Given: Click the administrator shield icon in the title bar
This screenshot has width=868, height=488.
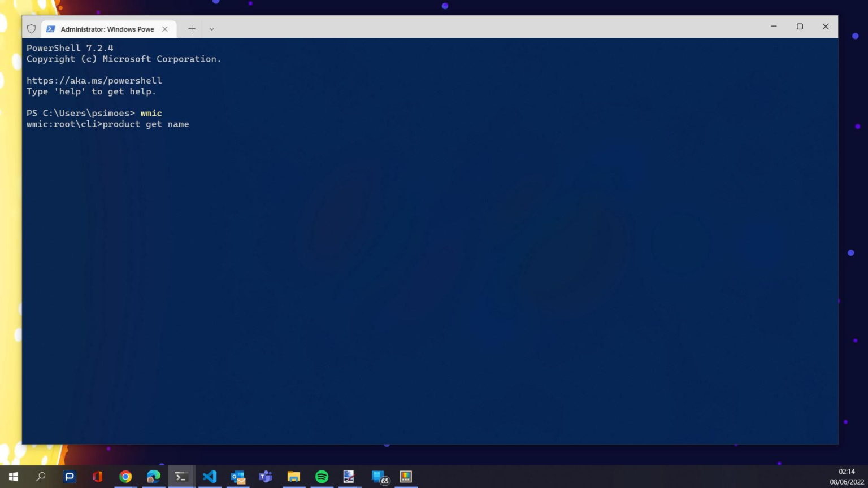Looking at the screenshot, I should 31,28.
